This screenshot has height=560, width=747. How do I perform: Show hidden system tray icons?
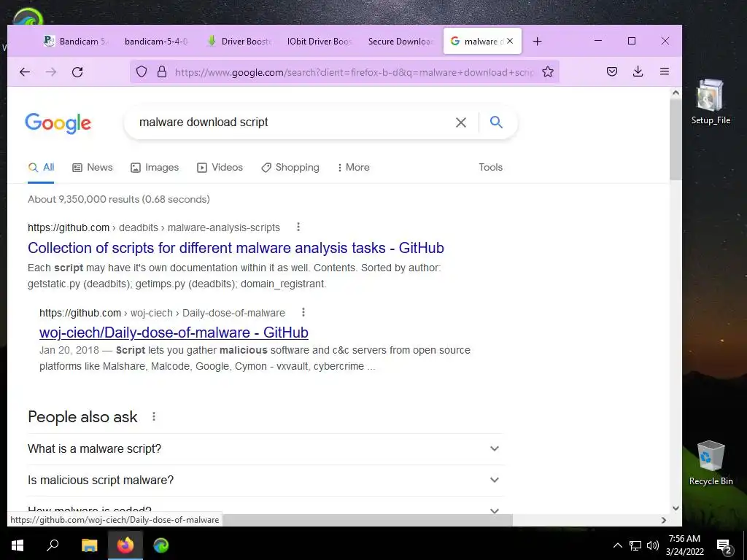617,545
